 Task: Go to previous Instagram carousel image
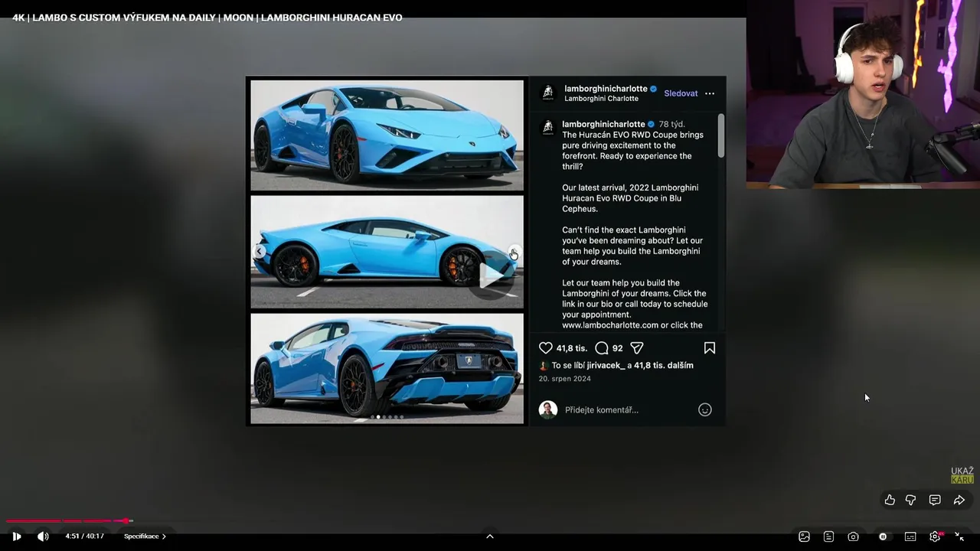(x=260, y=252)
